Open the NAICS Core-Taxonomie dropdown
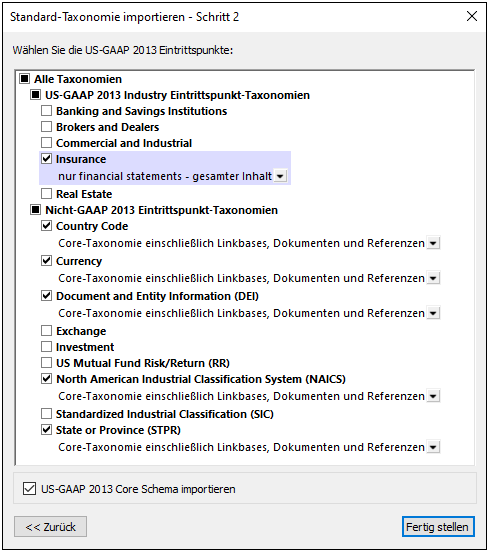 [433, 396]
